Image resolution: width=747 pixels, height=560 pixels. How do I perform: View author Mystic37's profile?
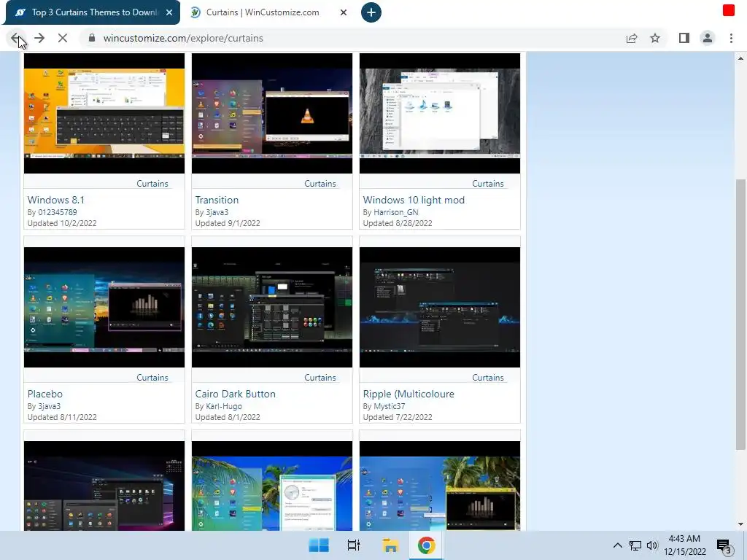(389, 405)
